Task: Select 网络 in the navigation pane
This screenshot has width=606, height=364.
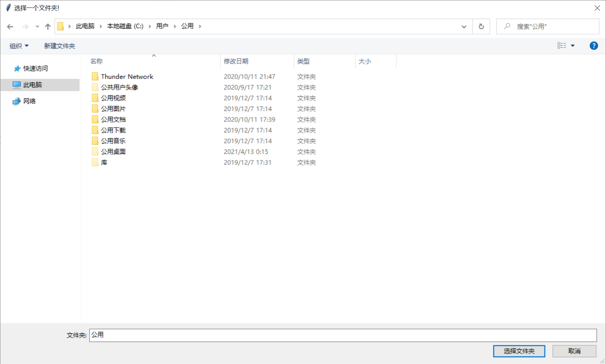Action: click(29, 101)
